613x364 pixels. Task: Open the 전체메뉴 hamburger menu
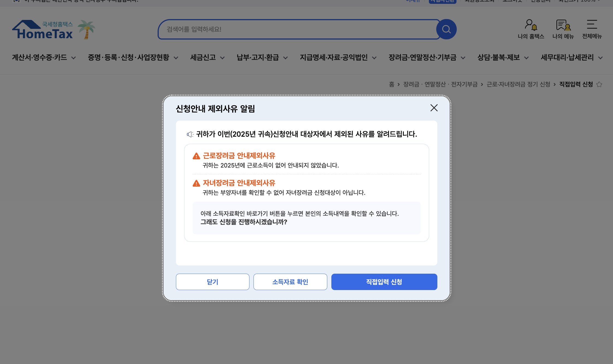592,29
